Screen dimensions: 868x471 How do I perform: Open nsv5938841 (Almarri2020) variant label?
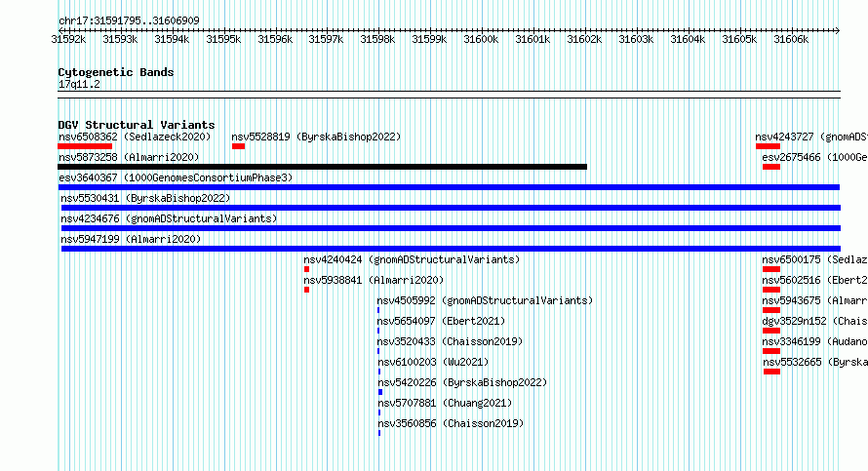pyautogui.click(x=374, y=280)
